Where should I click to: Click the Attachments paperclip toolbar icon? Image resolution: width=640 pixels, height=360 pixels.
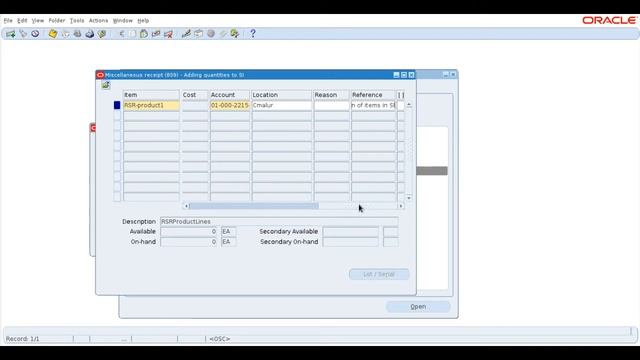tap(223, 34)
